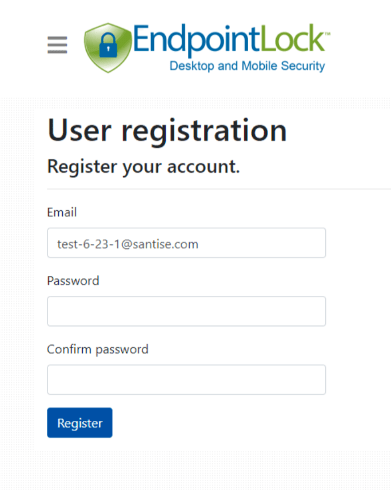This screenshot has width=392, height=490.
Task: Click the trademark symbol after EndpointLock
Action: (327, 34)
